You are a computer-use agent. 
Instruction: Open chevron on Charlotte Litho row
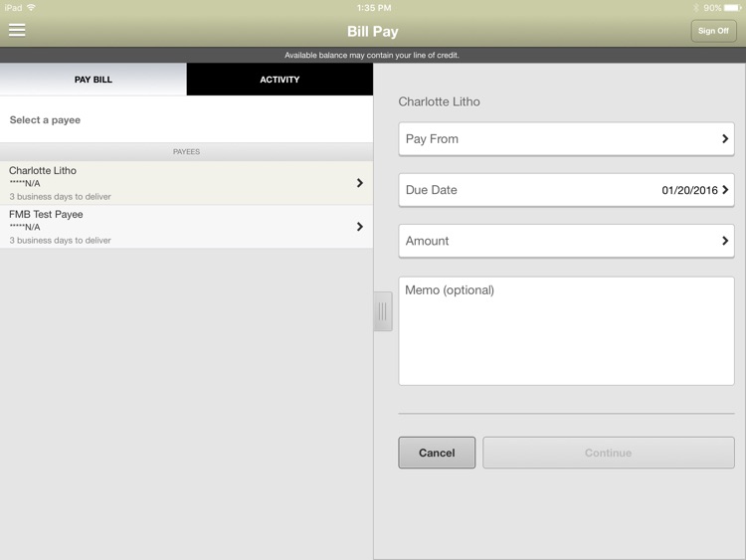pyautogui.click(x=360, y=183)
